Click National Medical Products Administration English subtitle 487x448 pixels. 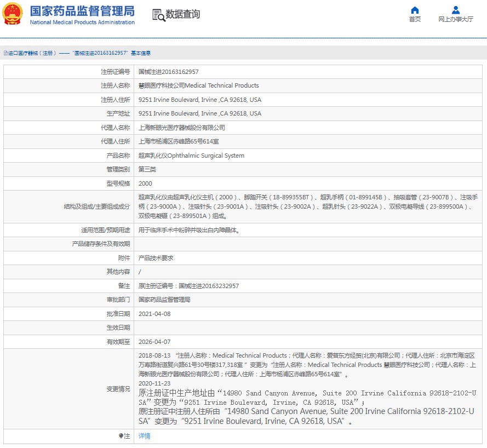(x=82, y=22)
